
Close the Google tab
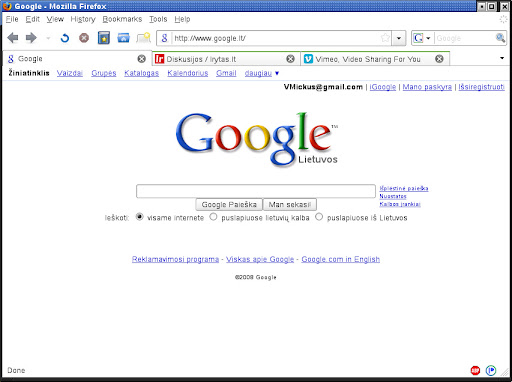142,59
